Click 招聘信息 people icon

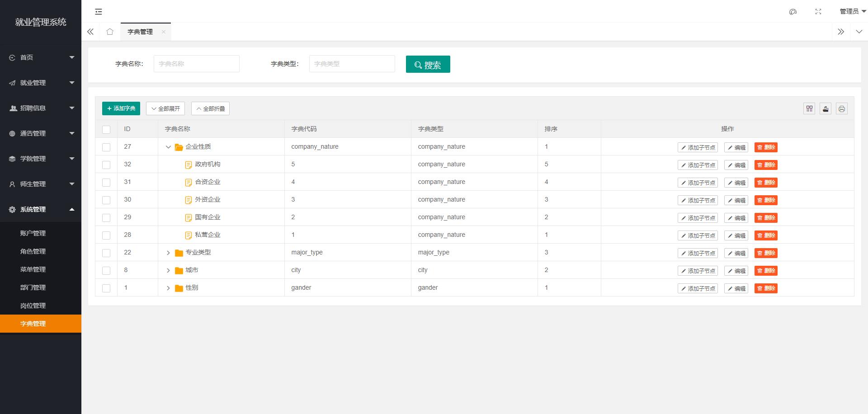click(x=13, y=108)
